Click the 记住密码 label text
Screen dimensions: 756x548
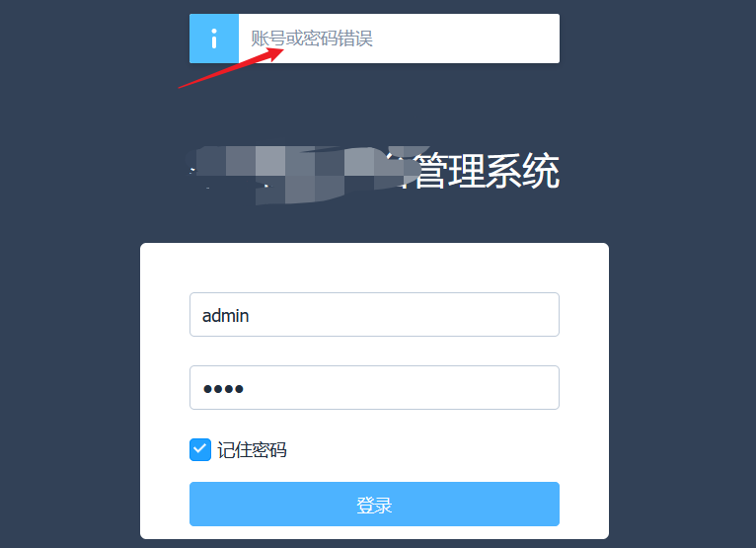252,450
